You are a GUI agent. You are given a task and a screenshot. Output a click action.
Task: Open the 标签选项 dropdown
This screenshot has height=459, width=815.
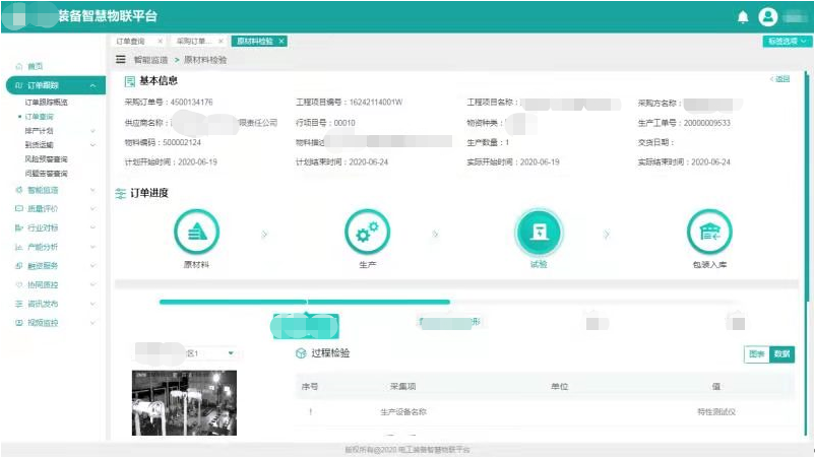click(x=786, y=41)
